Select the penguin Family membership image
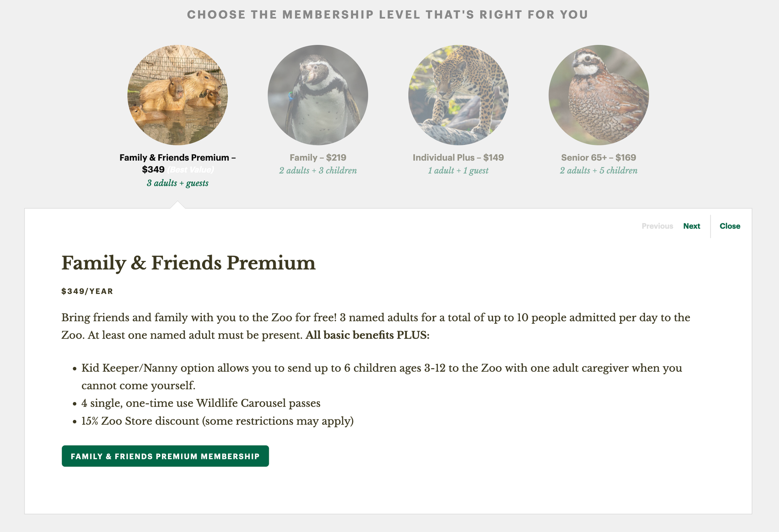Image resolution: width=779 pixels, height=532 pixels. tap(318, 95)
